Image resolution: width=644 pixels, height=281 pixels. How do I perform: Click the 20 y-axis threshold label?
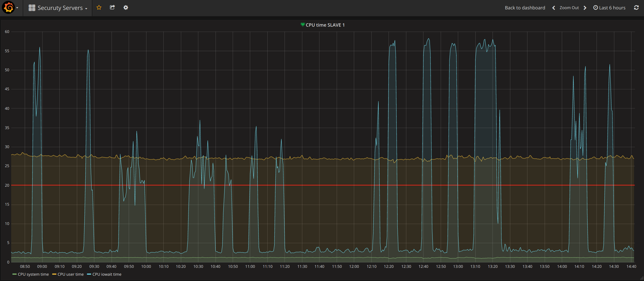pos(7,185)
